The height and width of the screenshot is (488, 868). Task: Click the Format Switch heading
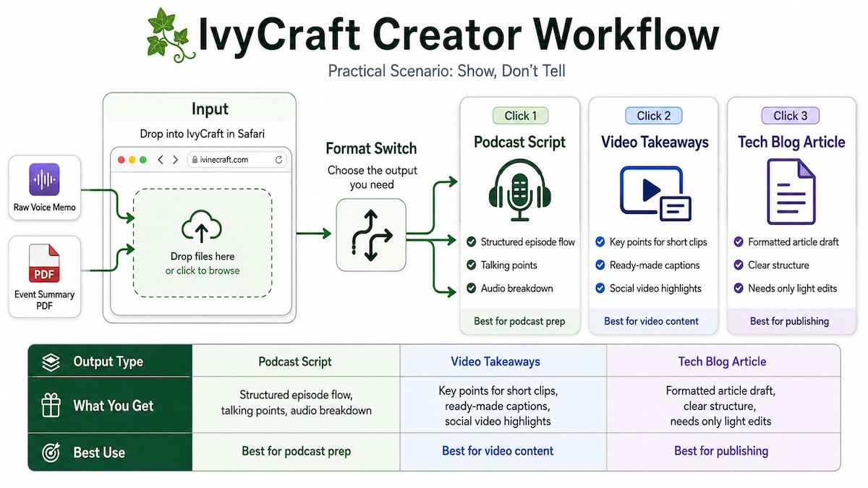coord(371,148)
